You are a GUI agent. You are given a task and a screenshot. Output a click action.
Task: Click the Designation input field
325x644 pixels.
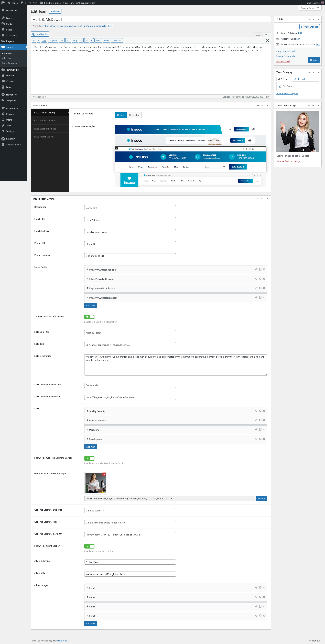(x=130, y=208)
